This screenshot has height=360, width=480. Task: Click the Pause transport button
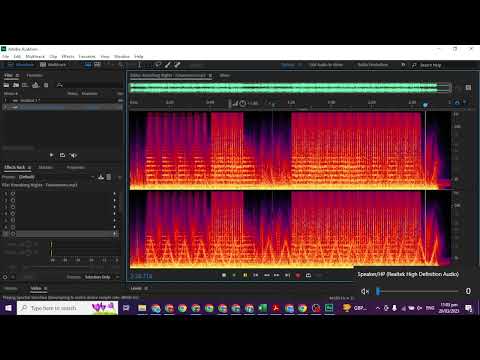pyautogui.click(x=245, y=275)
